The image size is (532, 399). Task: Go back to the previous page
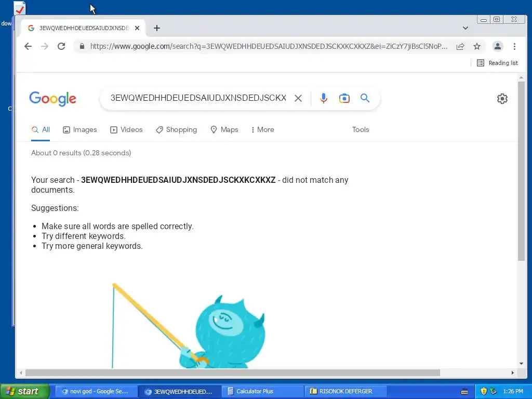(x=28, y=46)
